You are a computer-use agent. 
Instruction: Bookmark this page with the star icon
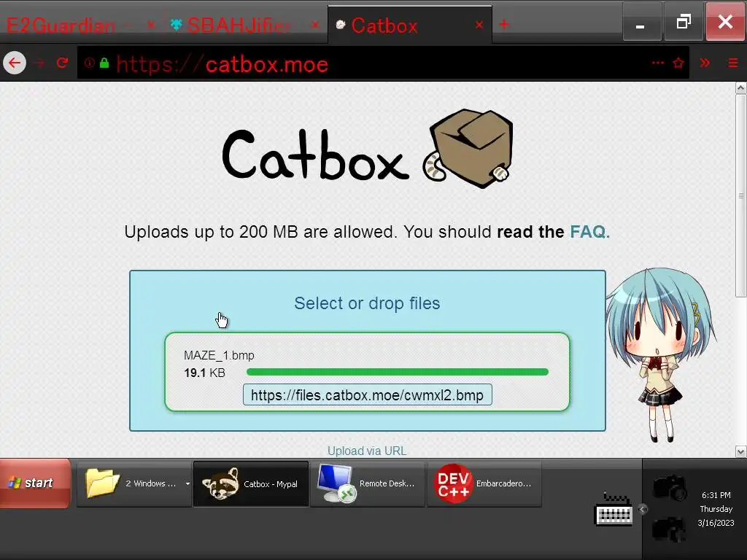coord(678,63)
